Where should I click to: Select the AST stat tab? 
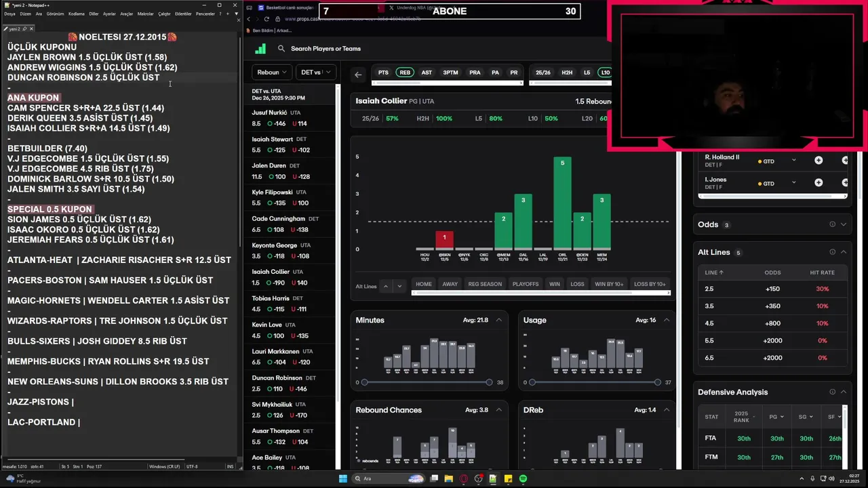pos(427,73)
